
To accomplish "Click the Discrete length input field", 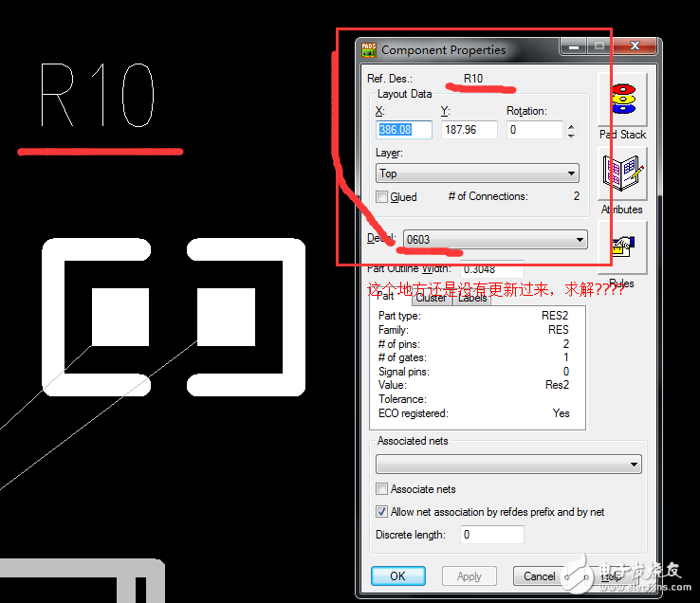I will pyautogui.click(x=492, y=535).
